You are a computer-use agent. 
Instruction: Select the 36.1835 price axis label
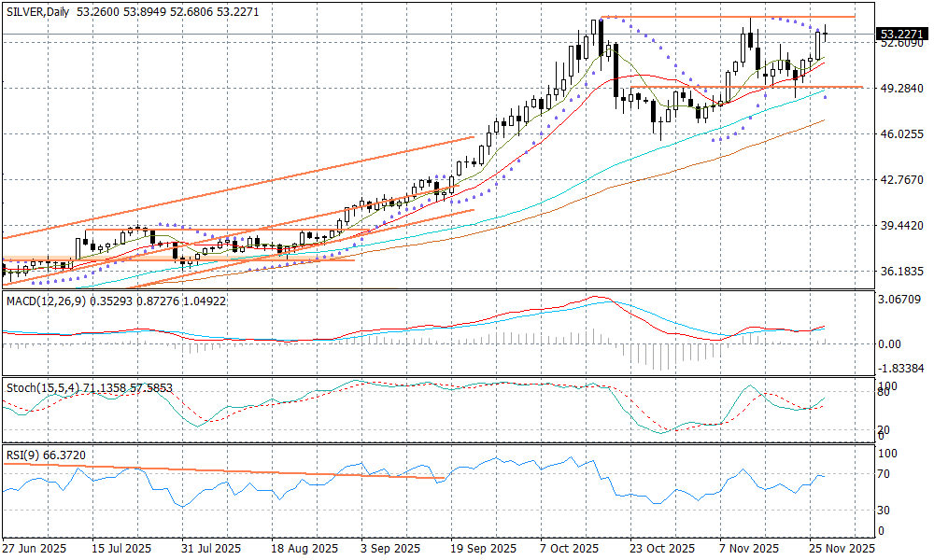tap(901, 272)
